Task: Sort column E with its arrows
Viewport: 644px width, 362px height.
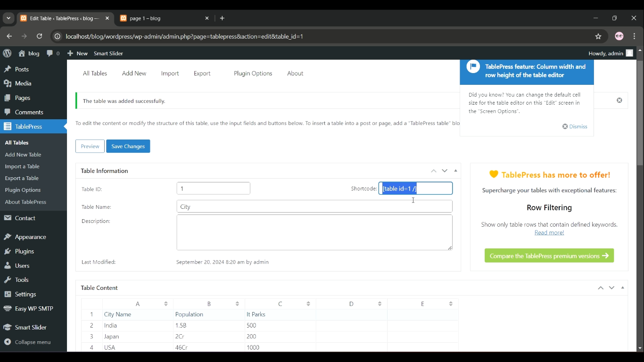Action: click(451, 304)
